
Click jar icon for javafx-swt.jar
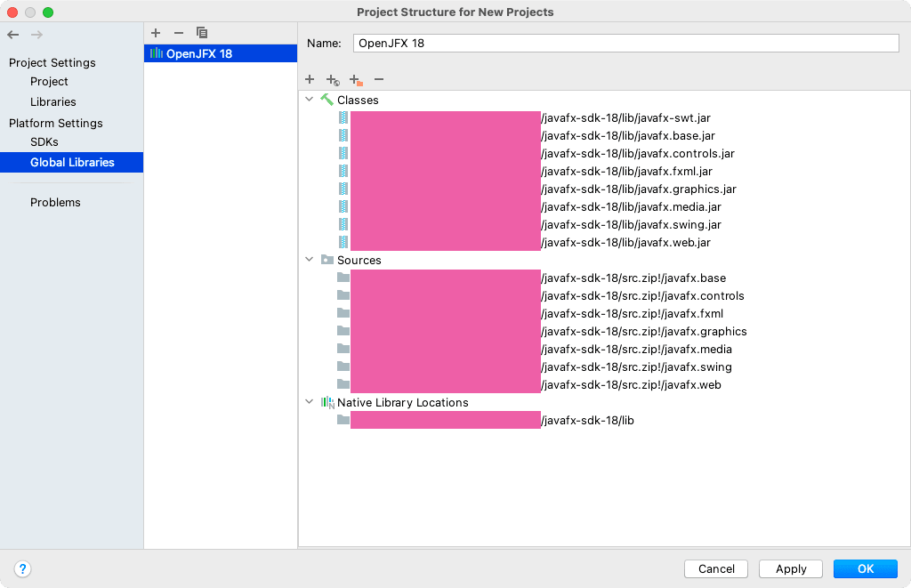point(343,117)
